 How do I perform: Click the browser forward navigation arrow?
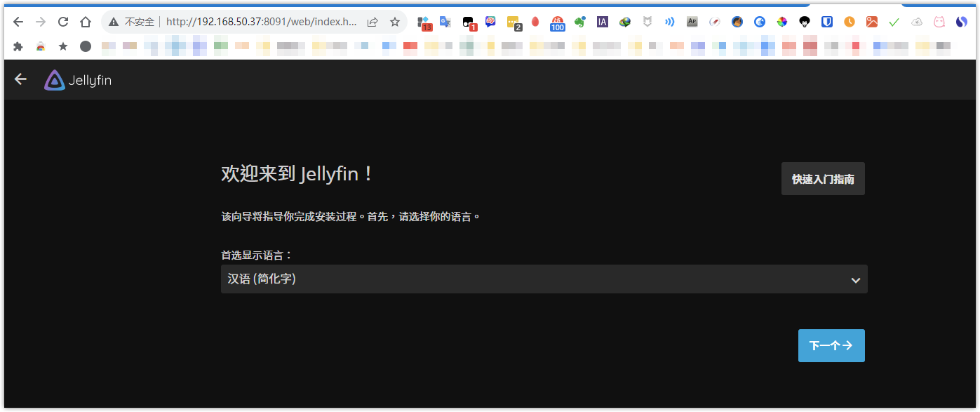click(x=41, y=22)
